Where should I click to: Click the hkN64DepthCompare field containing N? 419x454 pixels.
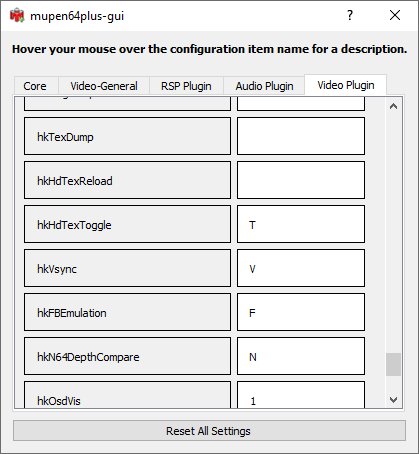pyautogui.click(x=301, y=356)
